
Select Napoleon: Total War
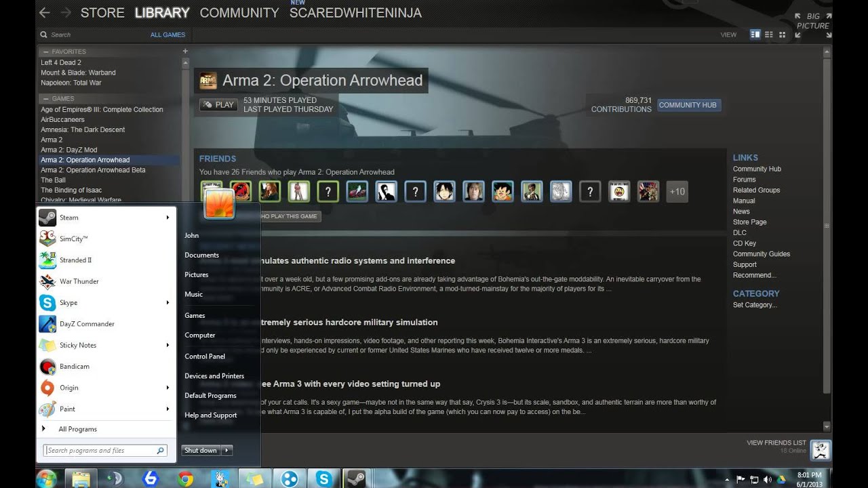(x=71, y=83)
